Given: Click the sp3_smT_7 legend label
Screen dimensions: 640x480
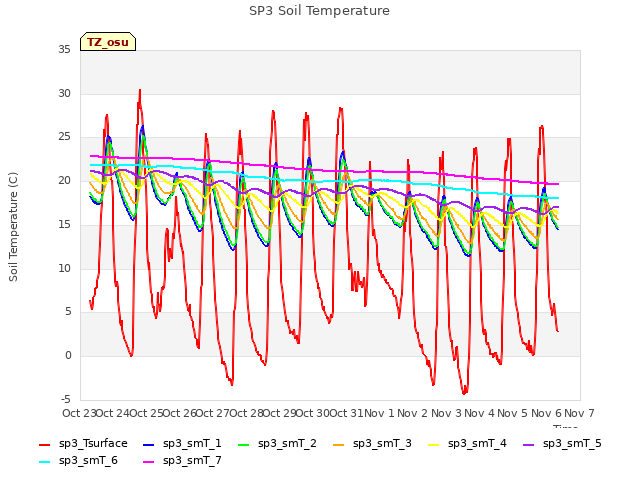Looking at the screenshot, I should (x=192, y=460).
